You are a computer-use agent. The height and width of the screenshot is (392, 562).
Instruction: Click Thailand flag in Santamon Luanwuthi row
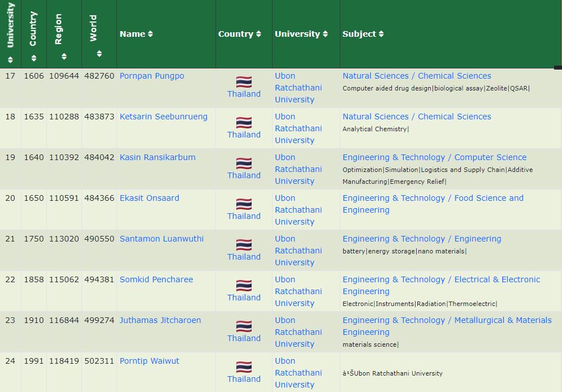pos(244,245)
